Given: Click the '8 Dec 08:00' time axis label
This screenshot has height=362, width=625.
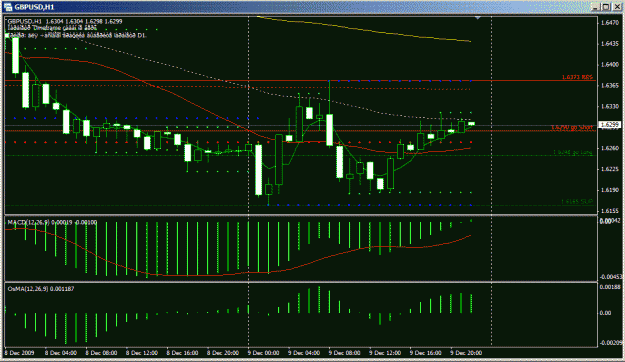Looking at the screenshot, I should (101, 353).
